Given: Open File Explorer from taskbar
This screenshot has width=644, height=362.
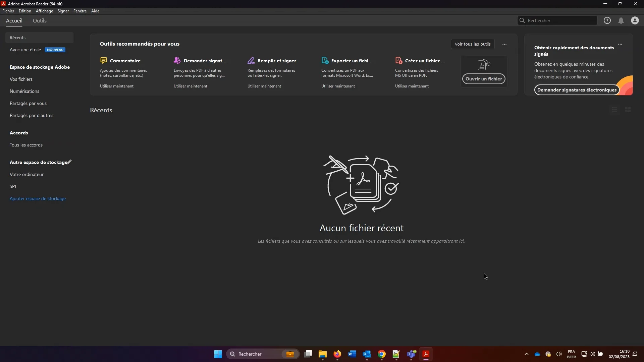Looking at the screenshot, I should [323, 354].
